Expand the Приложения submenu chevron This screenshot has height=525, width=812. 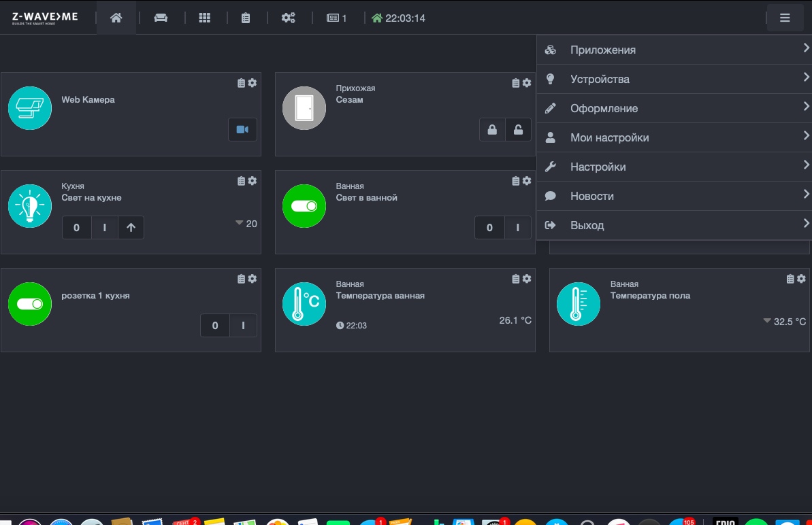point(806,48)
